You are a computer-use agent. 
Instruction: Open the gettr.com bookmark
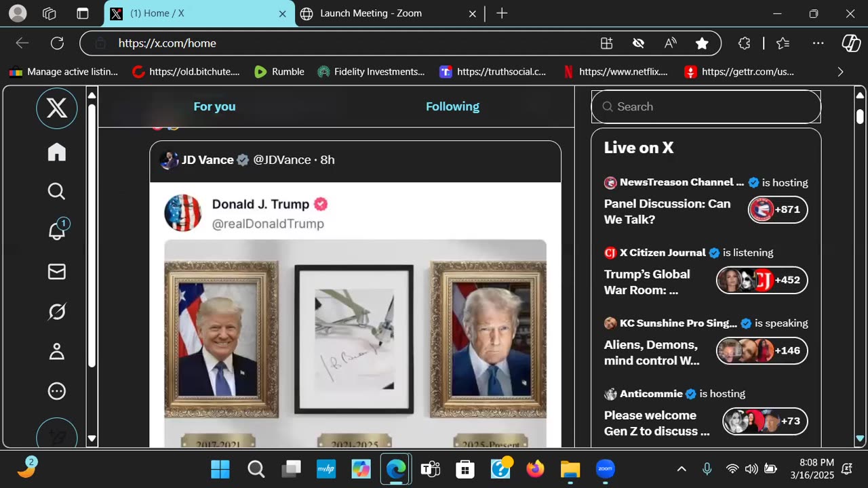[739, 72]
